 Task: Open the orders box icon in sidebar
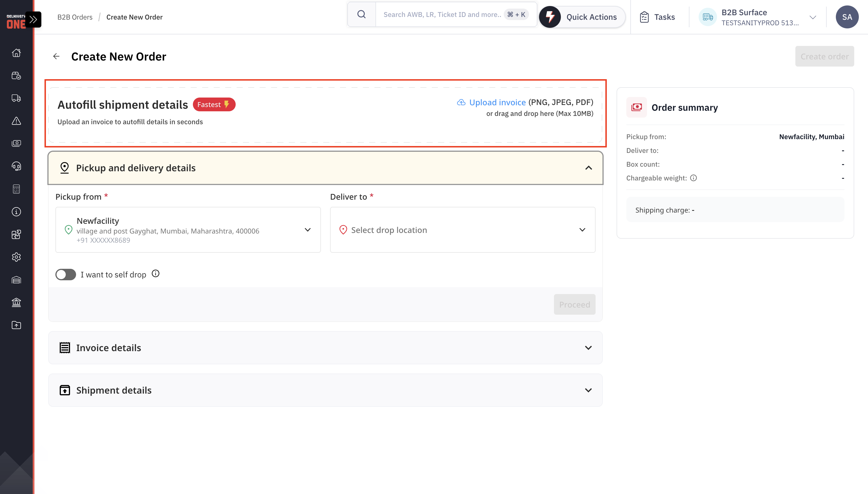point(16,76)
